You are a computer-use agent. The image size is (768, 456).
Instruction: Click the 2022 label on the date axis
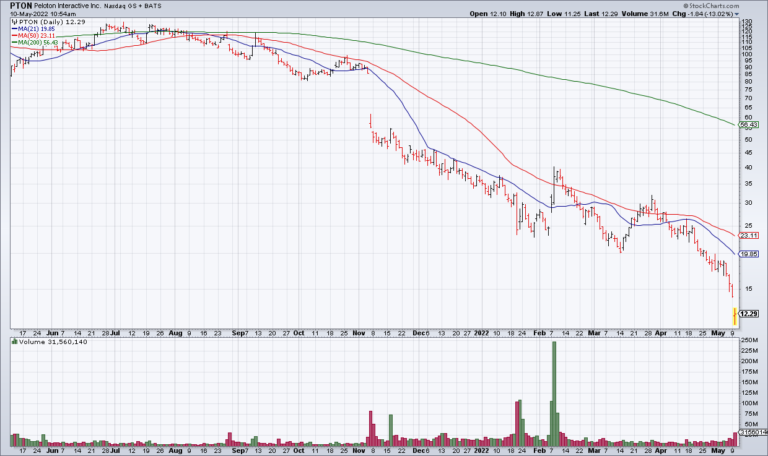(481, 329)
